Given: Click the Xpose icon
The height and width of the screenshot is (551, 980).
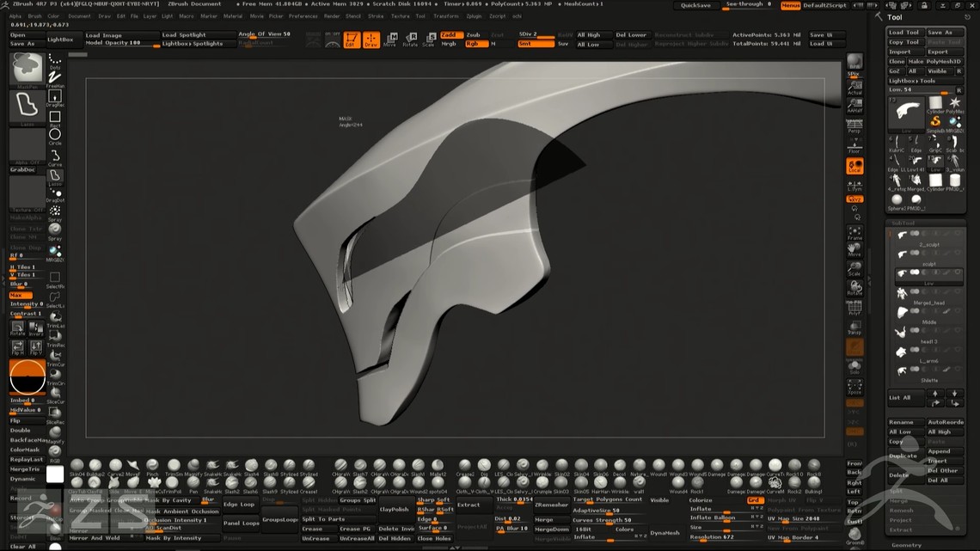Looking at the screenshot, I should tap(854, 388).
